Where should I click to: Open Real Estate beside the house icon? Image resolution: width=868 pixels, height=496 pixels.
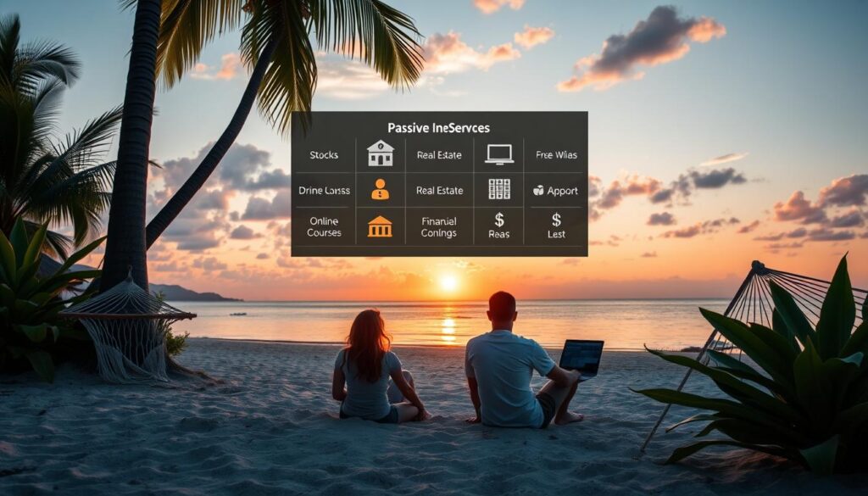click(438, 155)
